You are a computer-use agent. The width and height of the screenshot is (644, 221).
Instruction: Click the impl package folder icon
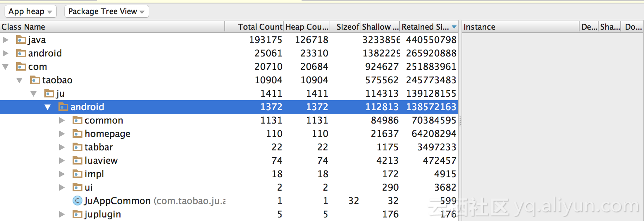pos(78,174)
